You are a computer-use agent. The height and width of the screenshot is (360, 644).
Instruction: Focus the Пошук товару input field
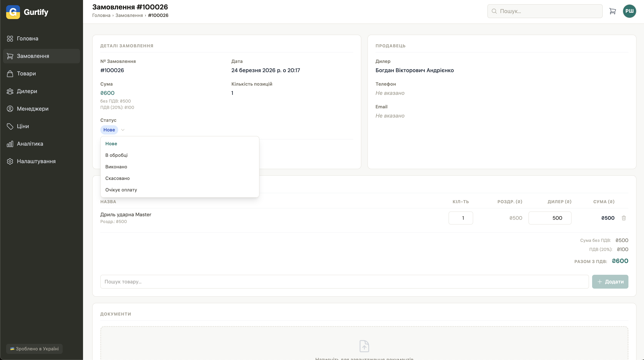point(344,282)
